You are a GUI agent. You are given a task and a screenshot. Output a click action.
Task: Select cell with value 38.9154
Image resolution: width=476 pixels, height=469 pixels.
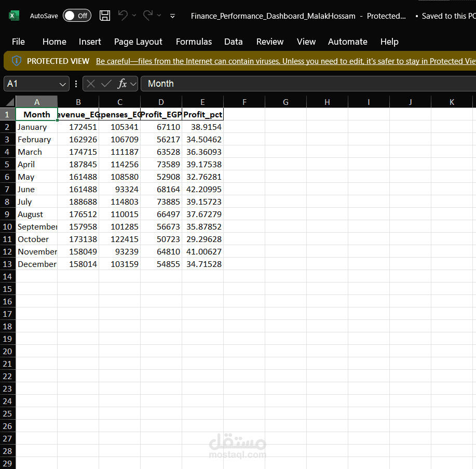tap(203, 127)
